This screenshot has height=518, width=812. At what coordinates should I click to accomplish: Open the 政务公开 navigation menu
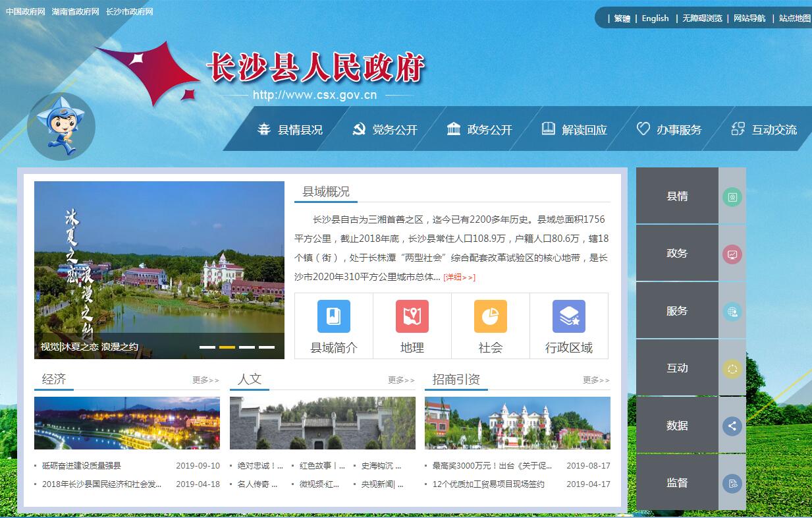[x=490, y=130]
